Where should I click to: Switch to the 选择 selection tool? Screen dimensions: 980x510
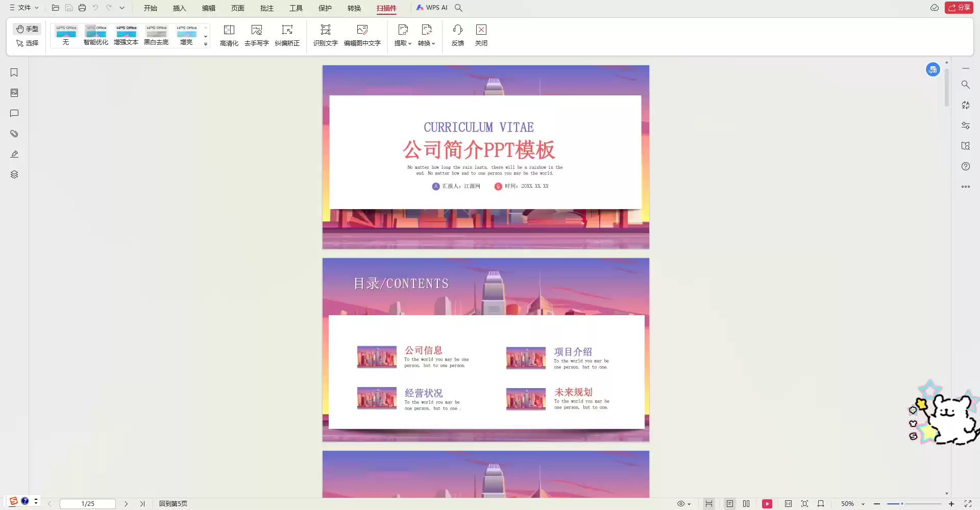click(27, 43)
